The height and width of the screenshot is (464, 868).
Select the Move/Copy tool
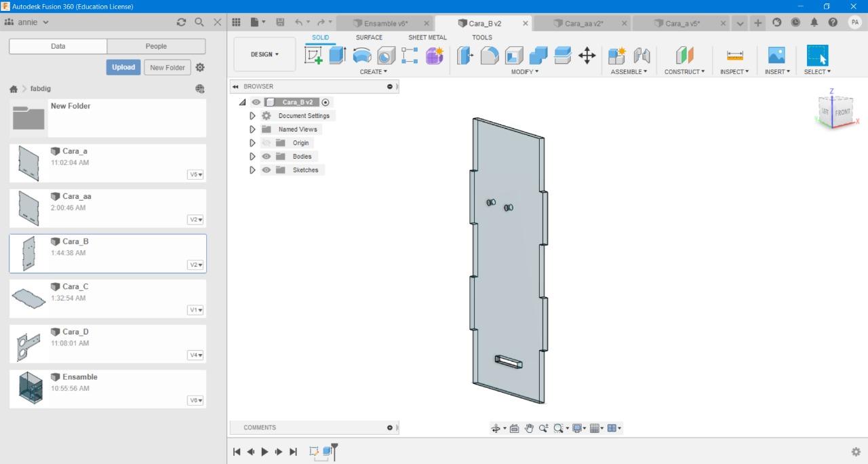tap(587, 56)
